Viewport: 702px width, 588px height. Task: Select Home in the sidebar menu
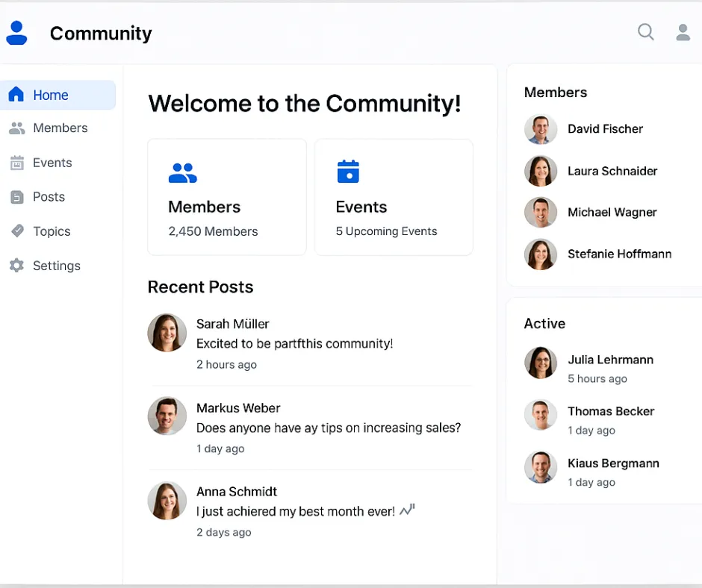[58, 95]
